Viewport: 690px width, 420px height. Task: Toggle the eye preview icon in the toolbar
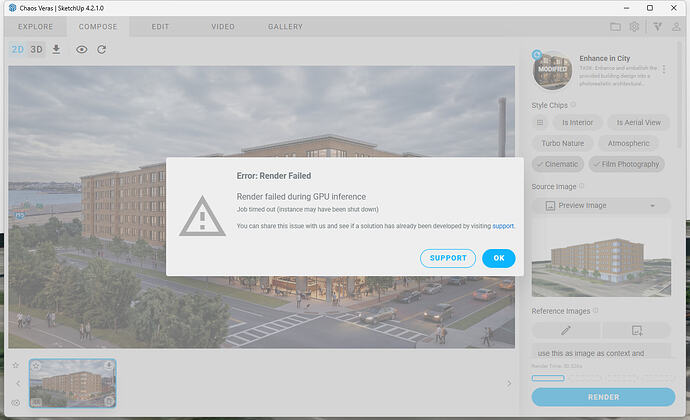click(x=81, y=49)
